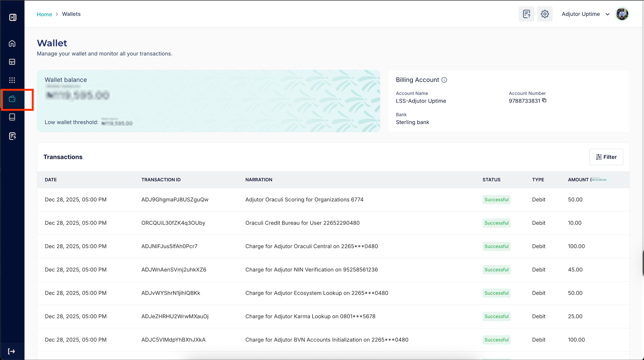Click the Sterling bank name

(412, 122)
